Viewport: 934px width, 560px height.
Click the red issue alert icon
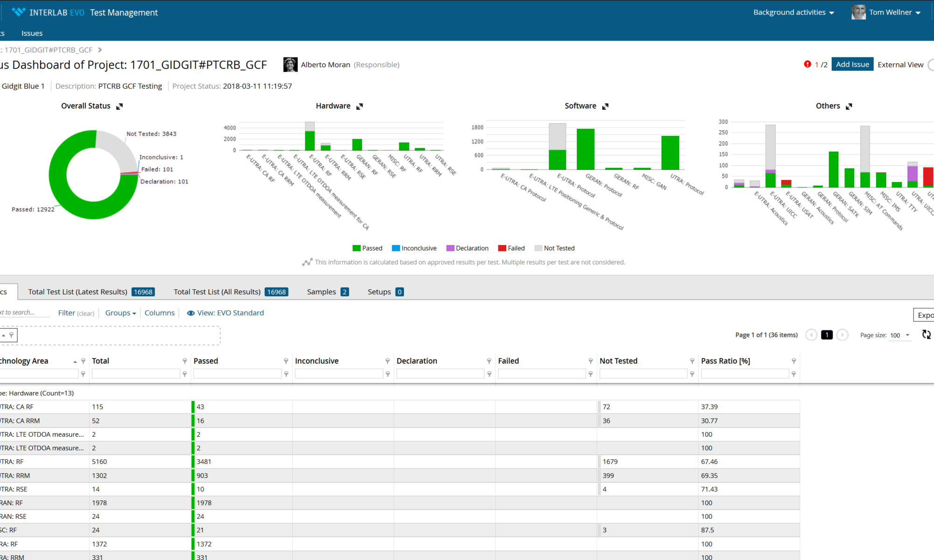[807, 64]
